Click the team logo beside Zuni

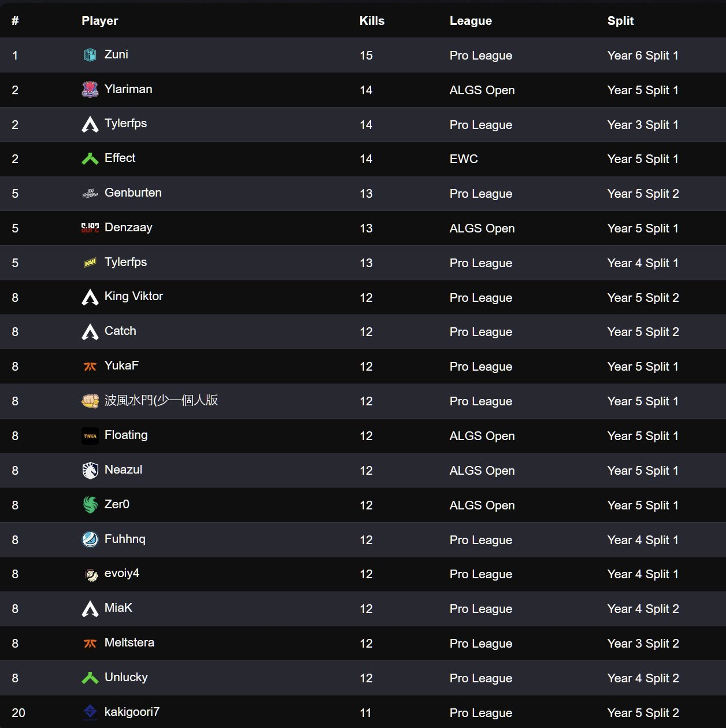(x=90, y=55)
